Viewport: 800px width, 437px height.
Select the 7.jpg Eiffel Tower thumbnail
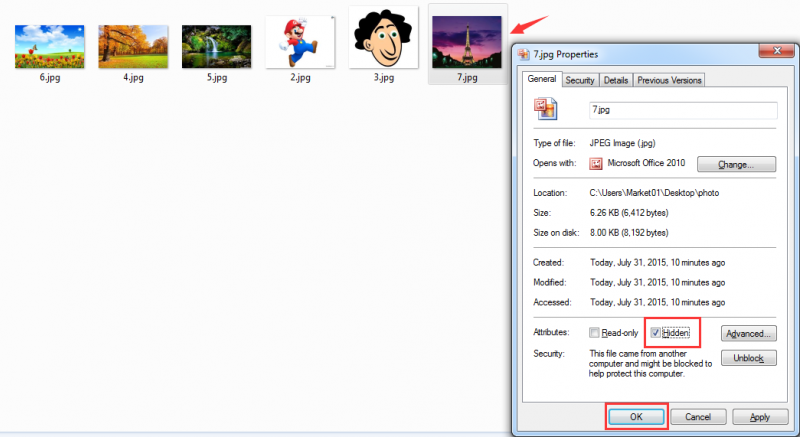[467, 42]
